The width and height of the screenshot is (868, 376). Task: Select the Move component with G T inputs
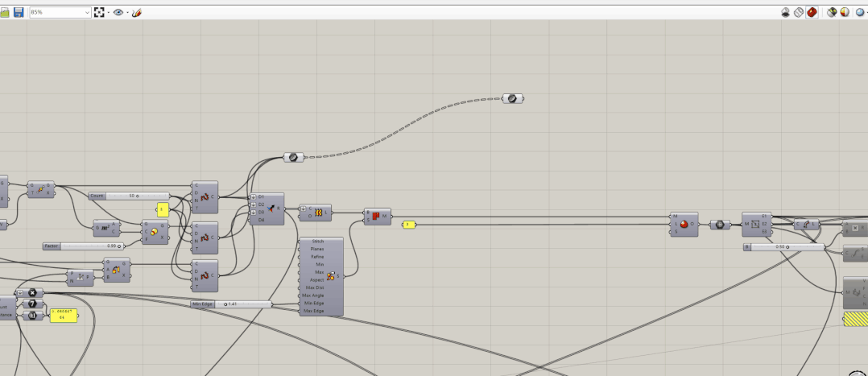[41, 189]
